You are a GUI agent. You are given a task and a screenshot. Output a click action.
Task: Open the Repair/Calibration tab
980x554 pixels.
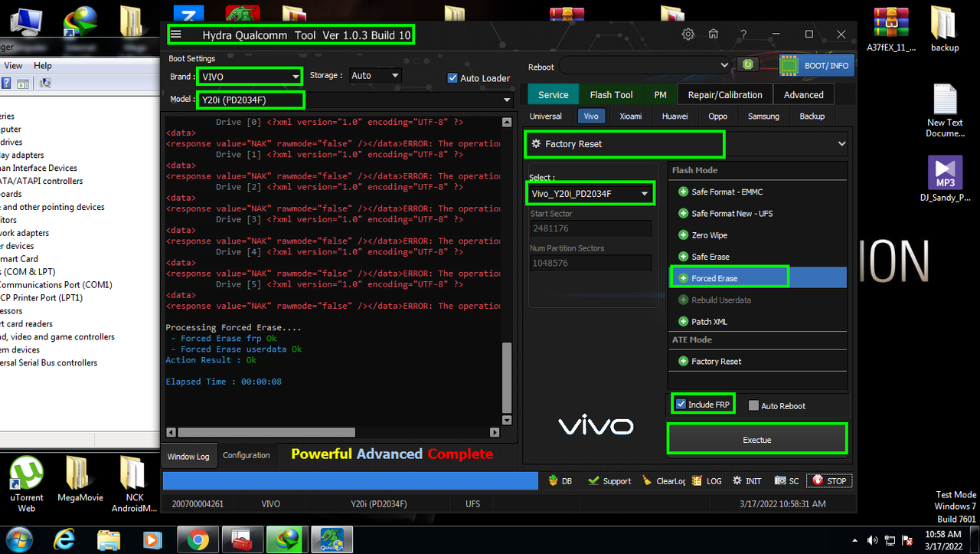(725, 95)
